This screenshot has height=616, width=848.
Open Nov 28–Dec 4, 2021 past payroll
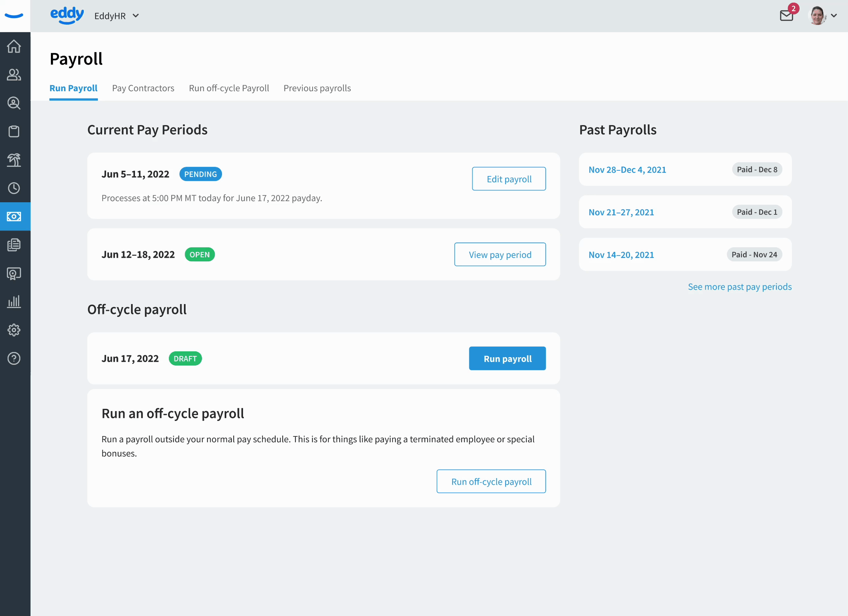pos(627,170)
